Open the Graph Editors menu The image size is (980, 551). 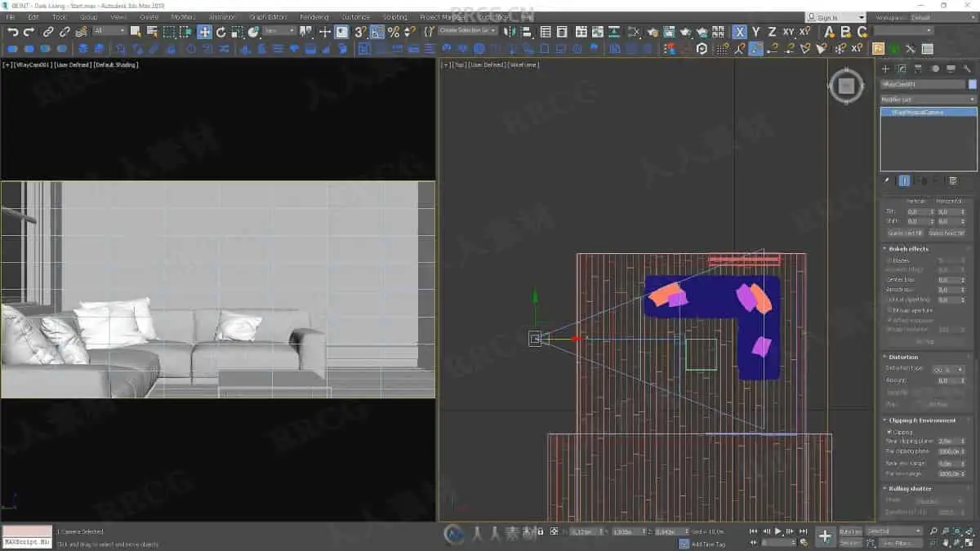tap(268, 17)
